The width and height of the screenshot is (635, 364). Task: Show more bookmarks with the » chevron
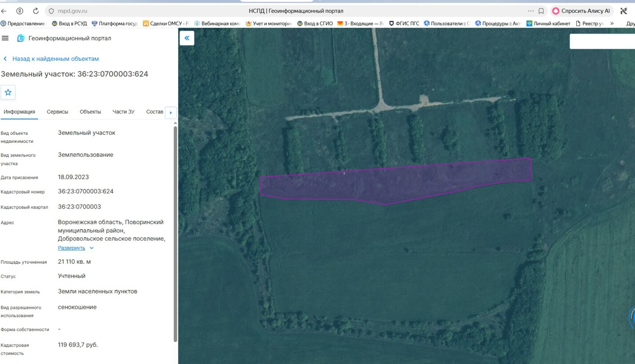click(x=612, y=24)
